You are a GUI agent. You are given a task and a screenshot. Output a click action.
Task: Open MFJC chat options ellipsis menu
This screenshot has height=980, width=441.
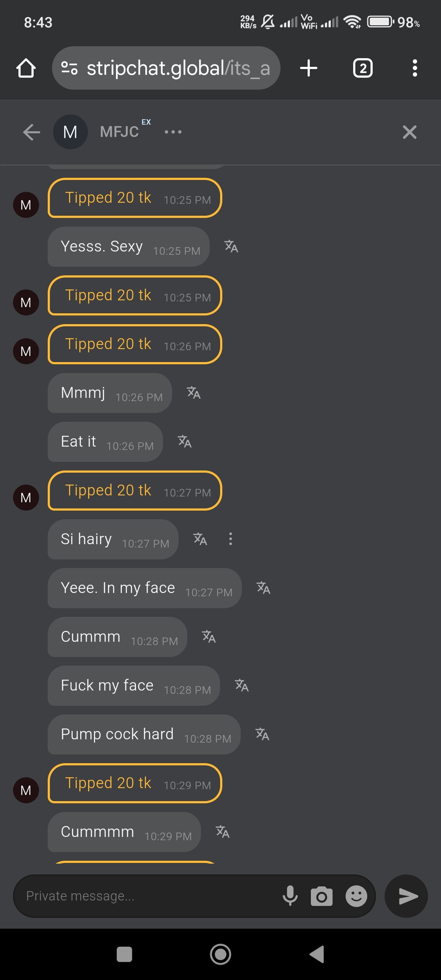[173, 132]
